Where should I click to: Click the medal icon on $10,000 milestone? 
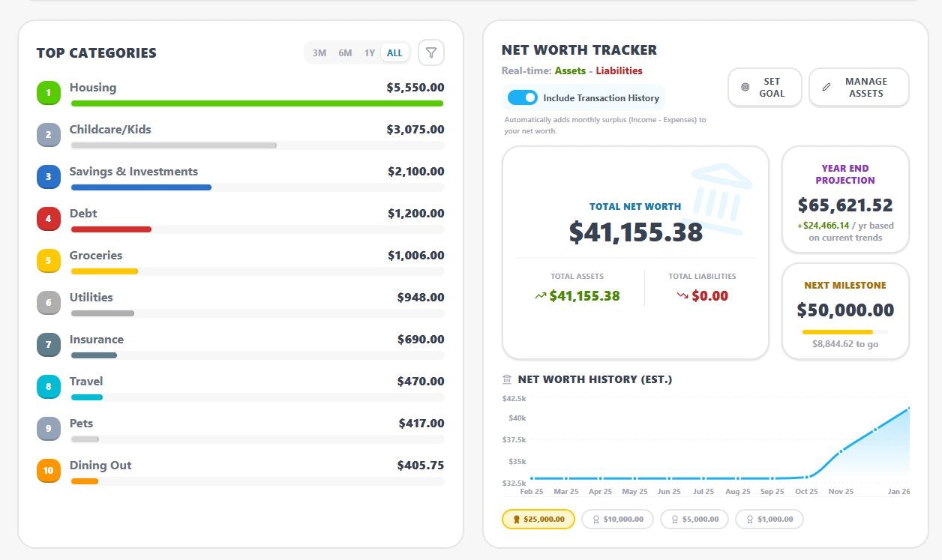[x=596, y=519]
